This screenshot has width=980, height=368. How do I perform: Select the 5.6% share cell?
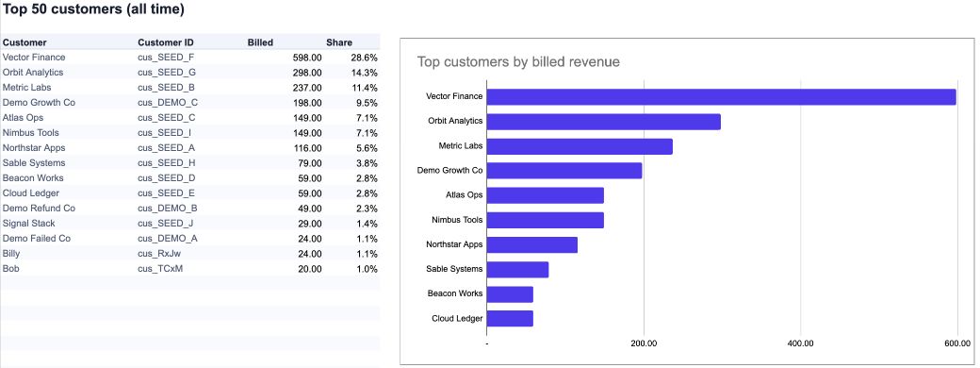(367, 148)
